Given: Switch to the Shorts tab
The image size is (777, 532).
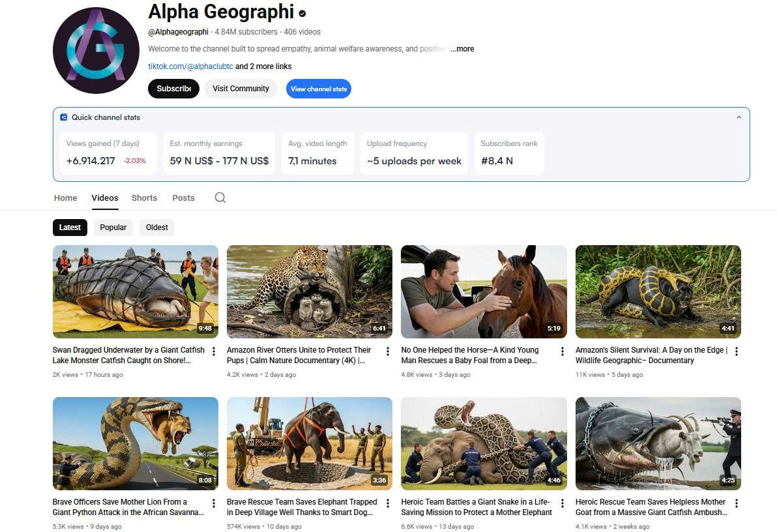Looking at the screenshot, I should [144, 198].
